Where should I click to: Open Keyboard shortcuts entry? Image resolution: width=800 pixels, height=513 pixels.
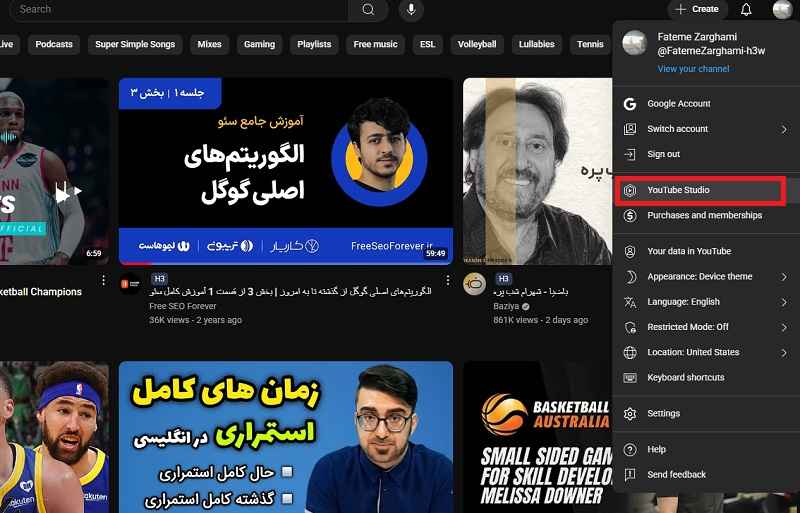[706, 378]
